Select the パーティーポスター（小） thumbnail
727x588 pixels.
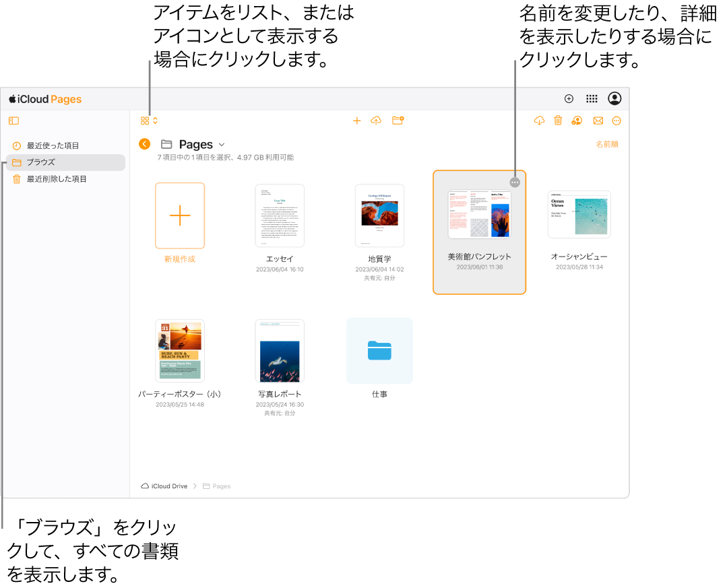coord(180,351)
